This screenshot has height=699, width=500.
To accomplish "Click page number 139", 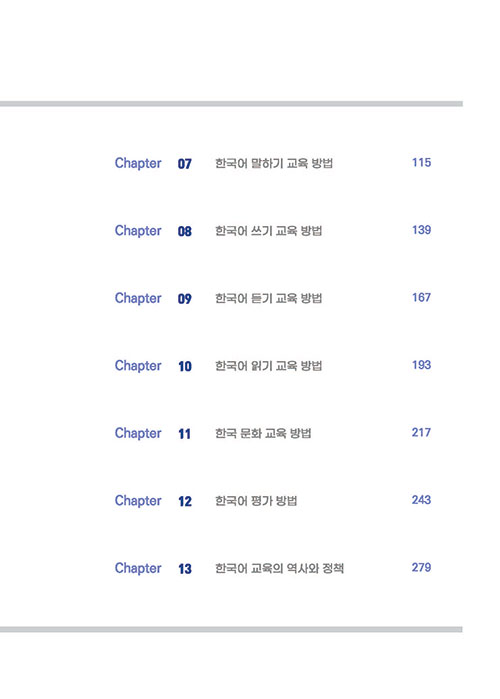I will (421, 230).
